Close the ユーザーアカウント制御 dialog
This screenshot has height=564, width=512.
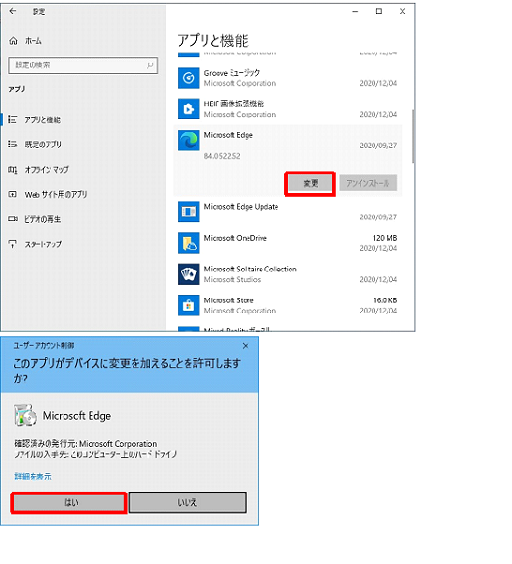(245, 346)
